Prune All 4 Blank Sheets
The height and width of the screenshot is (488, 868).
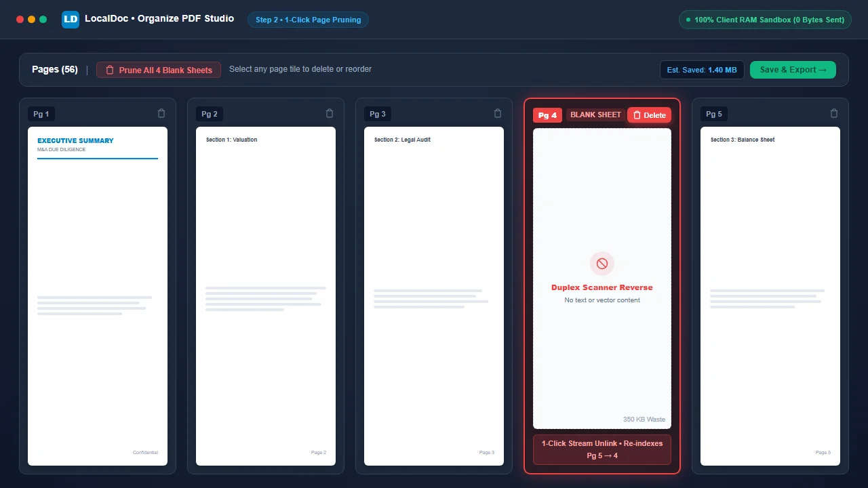159,70
